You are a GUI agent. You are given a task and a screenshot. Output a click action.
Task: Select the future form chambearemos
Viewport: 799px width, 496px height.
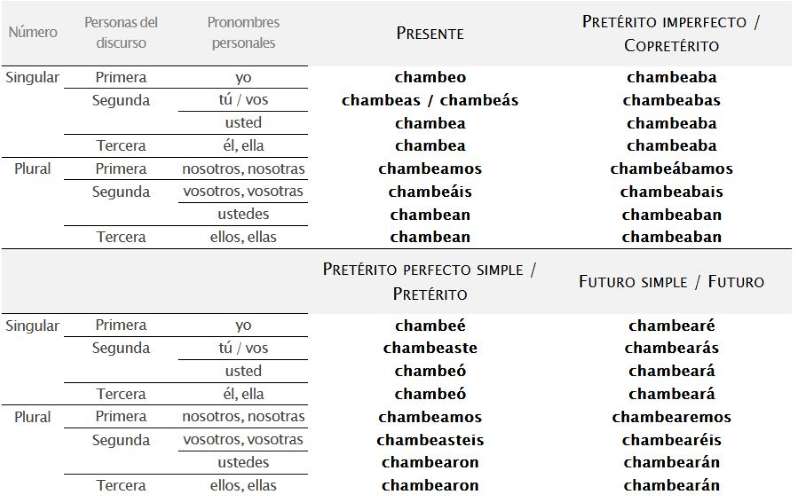[x=671, y=417]
